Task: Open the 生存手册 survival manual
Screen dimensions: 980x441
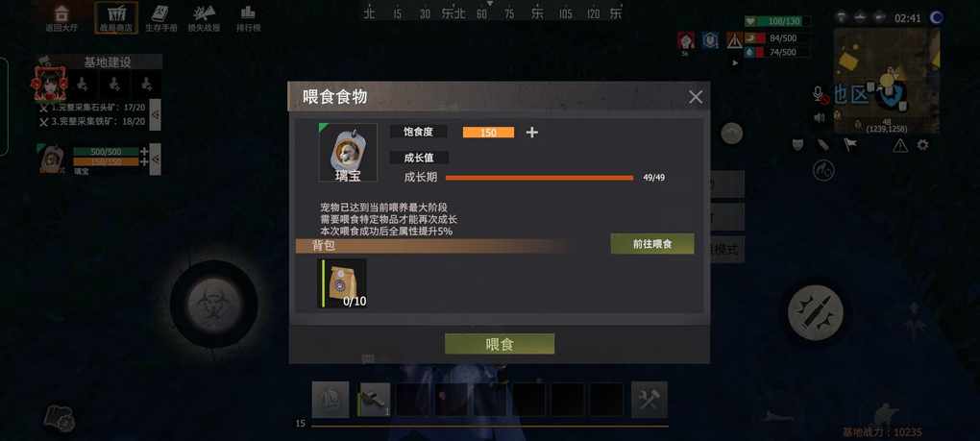Action: (160, 17)
